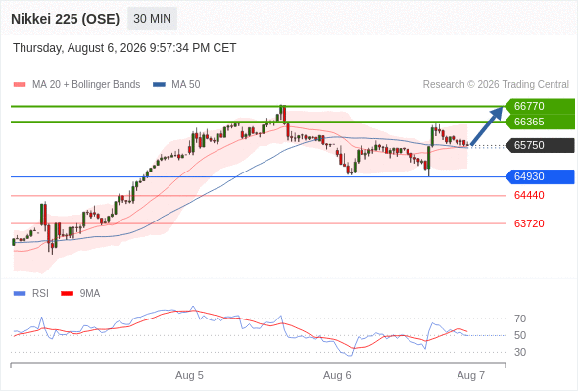The width and height of the screenshot is (578, 392).
Task: Open the Trading Central research credit
Action: point(496,85)
